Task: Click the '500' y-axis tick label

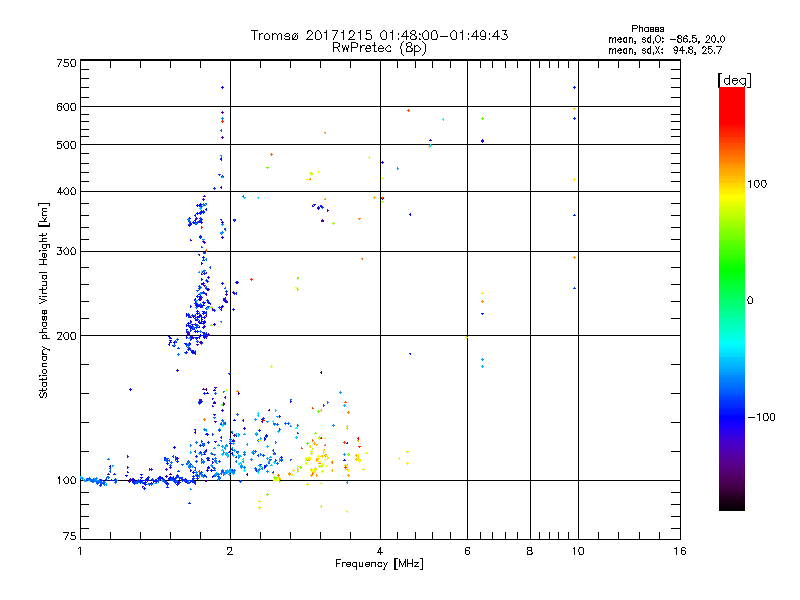Action: point(66,145)
